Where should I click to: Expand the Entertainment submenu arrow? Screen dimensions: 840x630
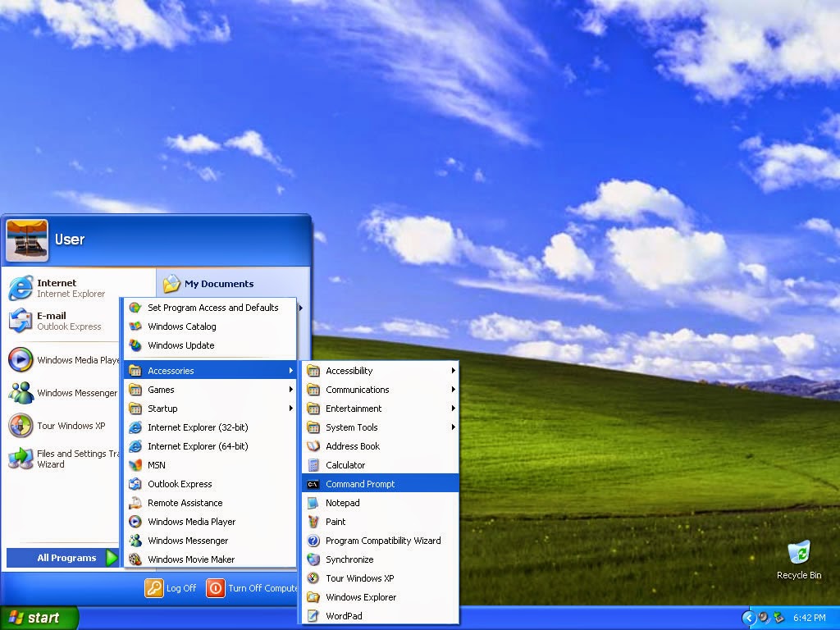click(x=453, y=409)
